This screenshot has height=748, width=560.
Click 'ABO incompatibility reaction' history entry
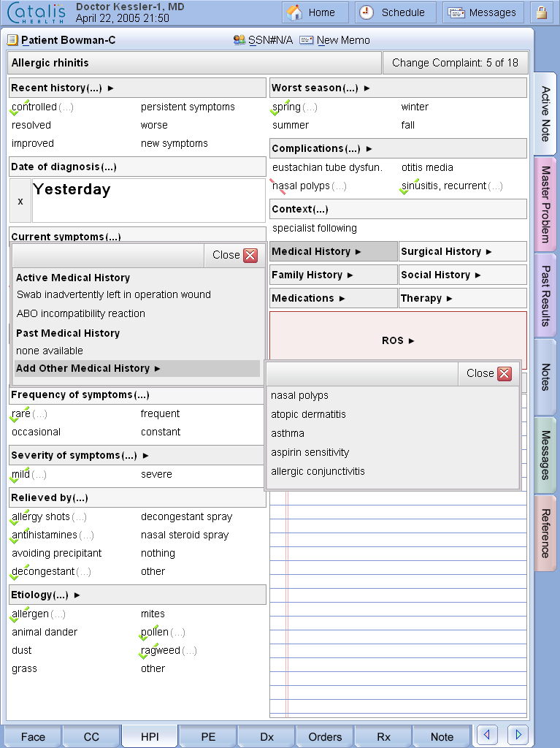click(x=80, y=313)
